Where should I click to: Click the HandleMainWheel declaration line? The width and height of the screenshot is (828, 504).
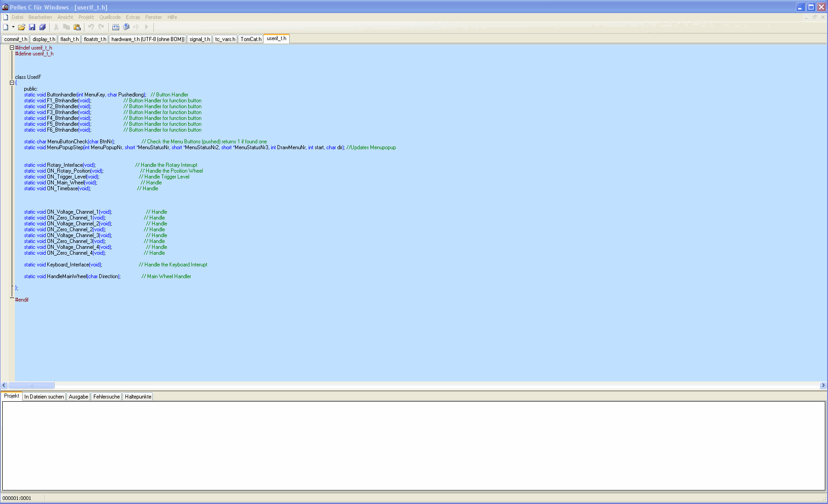73,276
